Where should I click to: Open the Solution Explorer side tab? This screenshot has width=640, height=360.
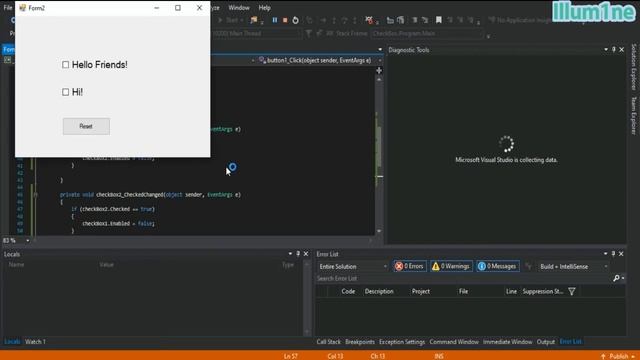[634, 67]
